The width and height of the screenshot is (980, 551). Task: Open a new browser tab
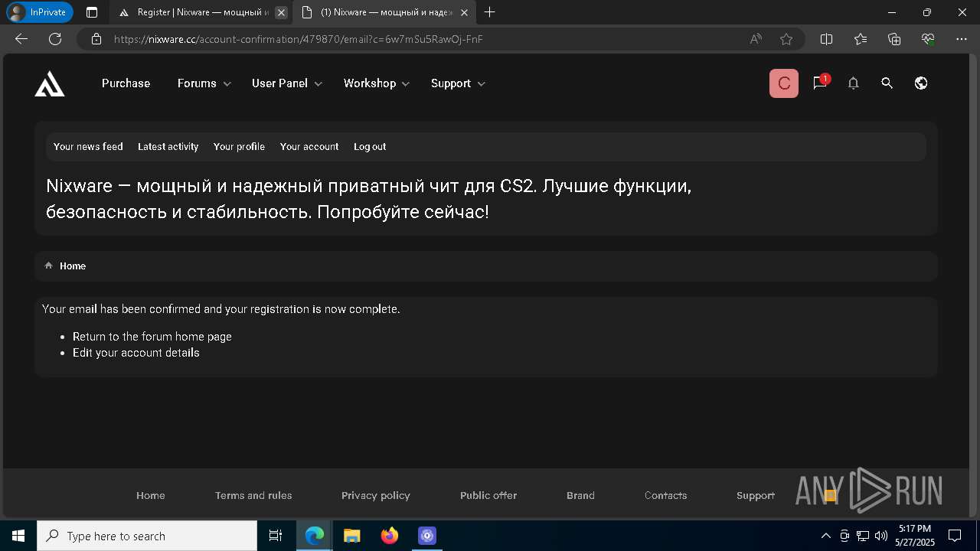coord(490,12)
